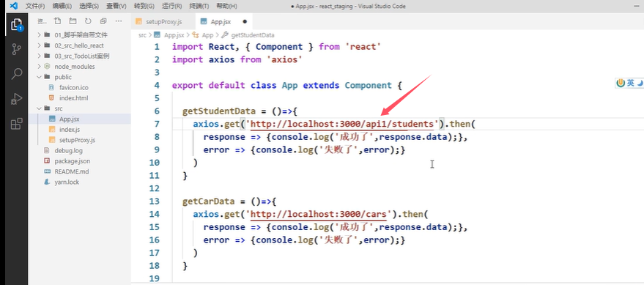Click the New File icon in Explorer
Screen dimensions: 644x285
[x=57, y=21]
